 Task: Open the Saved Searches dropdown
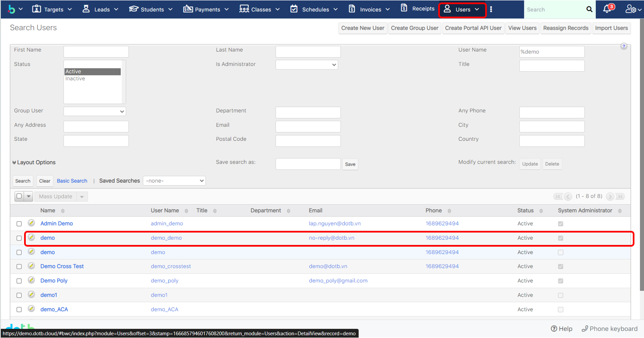(174, 181)
